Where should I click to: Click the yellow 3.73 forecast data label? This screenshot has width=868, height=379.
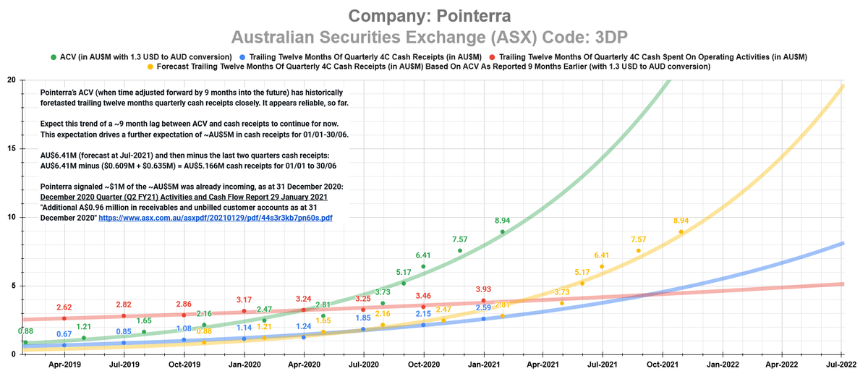[x=562, y=292]
